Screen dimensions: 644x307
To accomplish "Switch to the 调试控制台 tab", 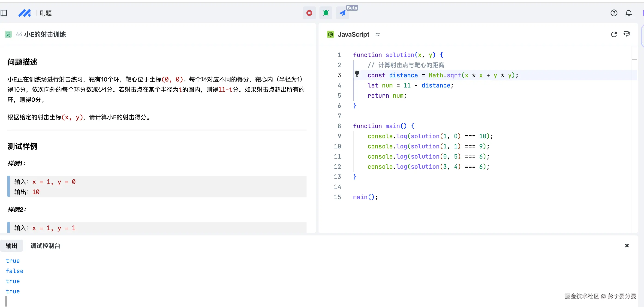I will [x=45, y=246].
